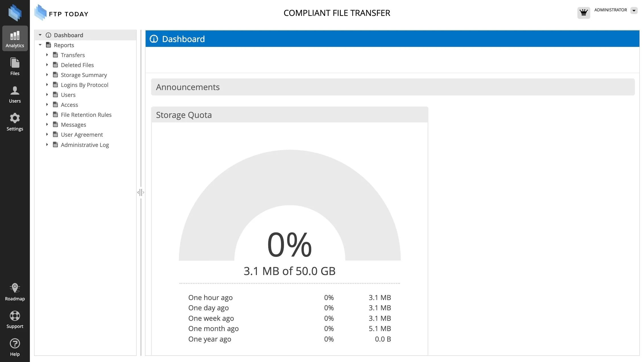This screenshot has height=362, width=644.
Task: Expand the Storage Summary report node
Action: tap(47, 75)
